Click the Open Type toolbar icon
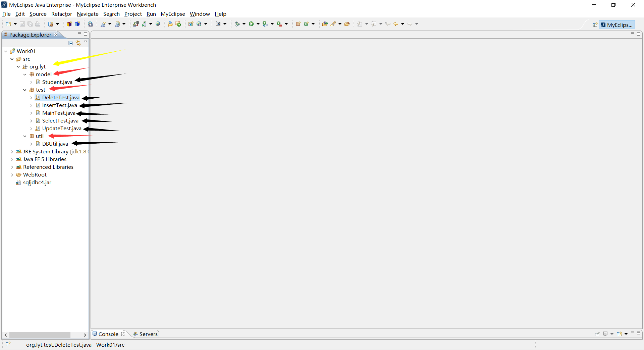This screenshot has width=644, height=350. pos(325,24)
